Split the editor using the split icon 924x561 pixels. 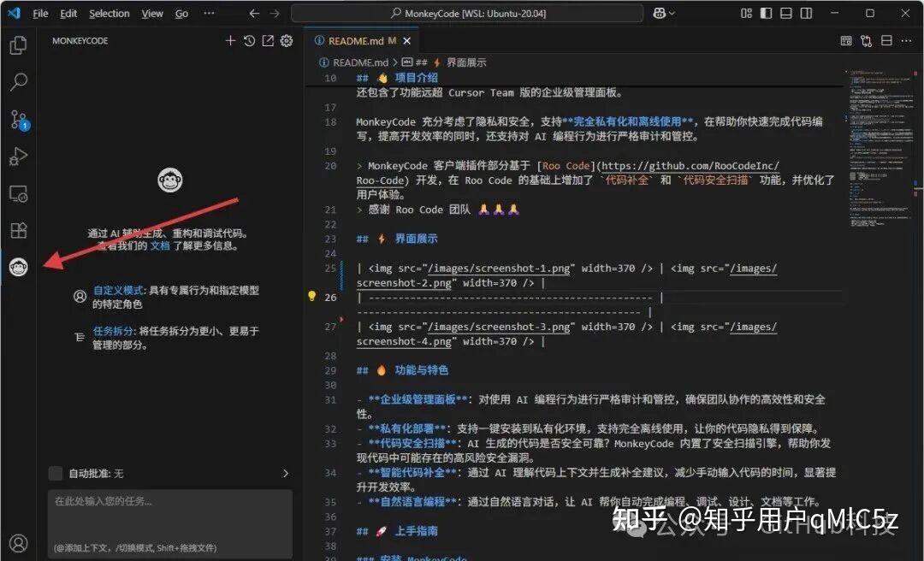[885, 40]
